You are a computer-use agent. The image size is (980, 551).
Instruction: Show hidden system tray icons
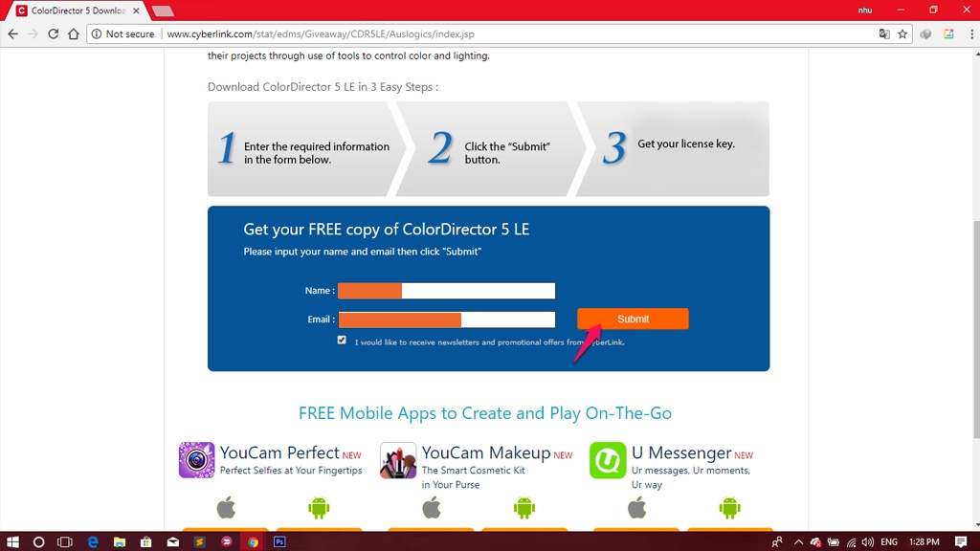[798, 541]
